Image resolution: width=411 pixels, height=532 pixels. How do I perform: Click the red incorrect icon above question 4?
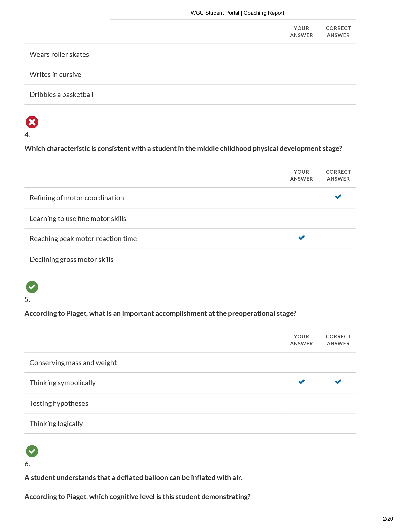click(x=32, y=122)
